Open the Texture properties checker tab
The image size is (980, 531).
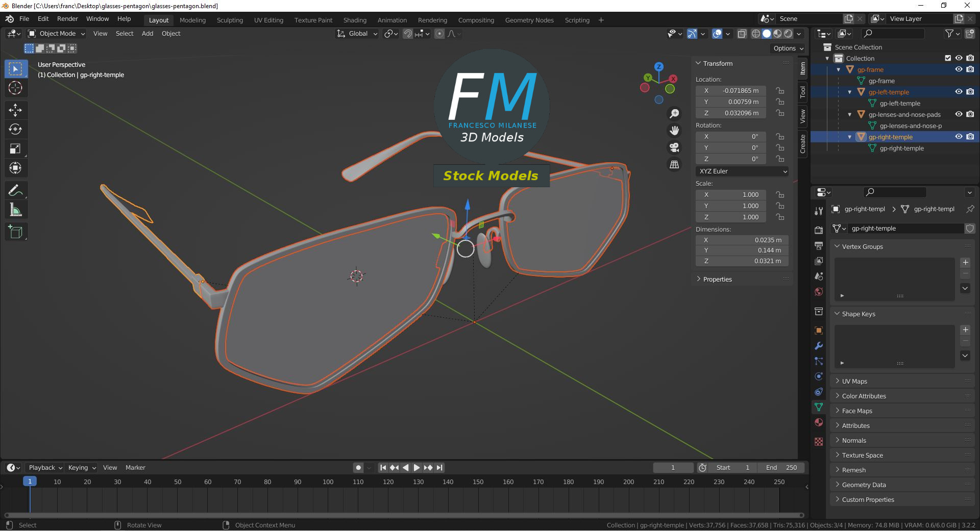coord(819,442)
